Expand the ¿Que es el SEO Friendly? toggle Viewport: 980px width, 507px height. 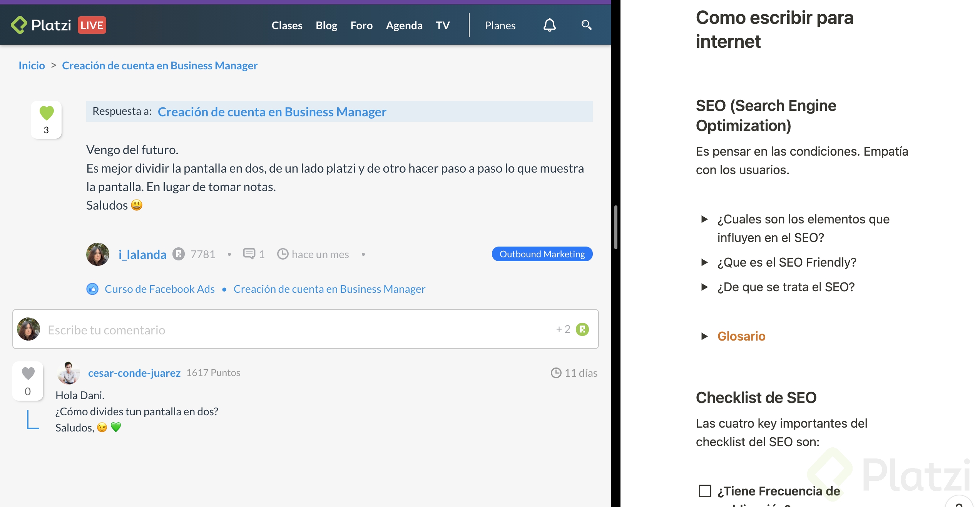click(x=704, y=262)
